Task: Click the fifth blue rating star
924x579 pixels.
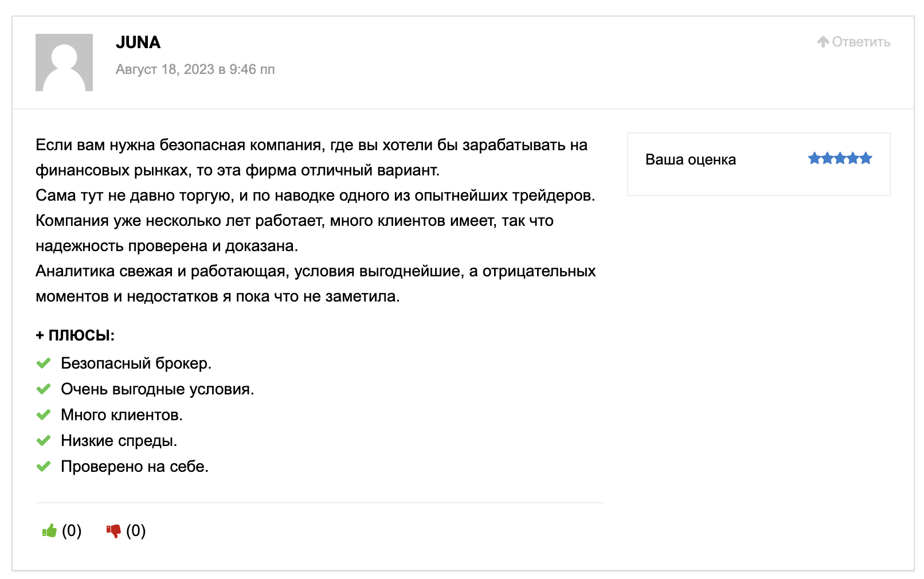Action: 866,158
